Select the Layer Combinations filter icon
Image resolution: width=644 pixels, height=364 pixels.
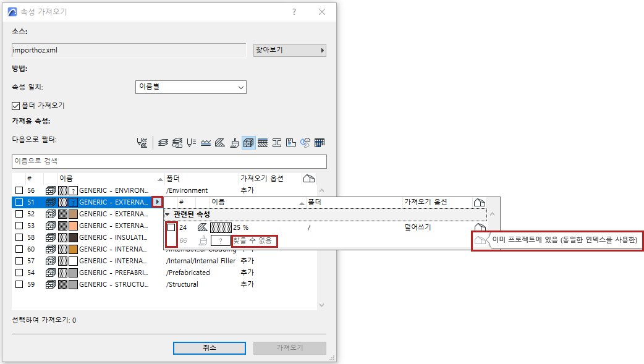coord(177,143)
